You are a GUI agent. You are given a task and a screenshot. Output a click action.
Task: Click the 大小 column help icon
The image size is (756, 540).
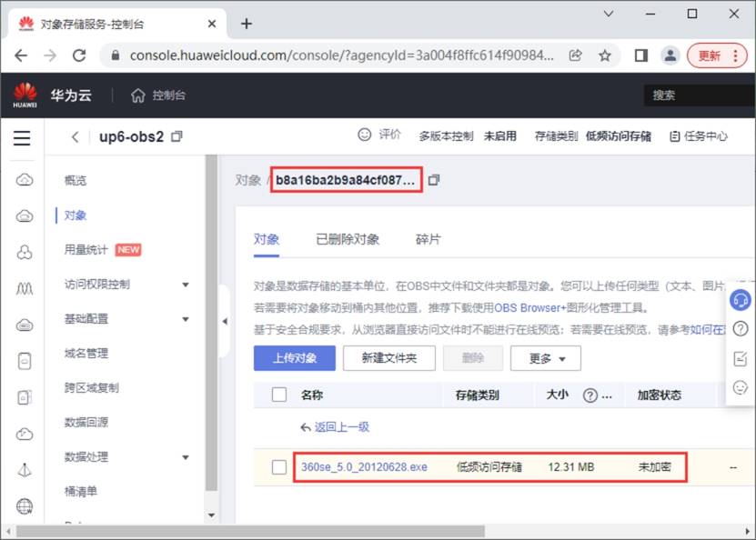tap(590, 395)
